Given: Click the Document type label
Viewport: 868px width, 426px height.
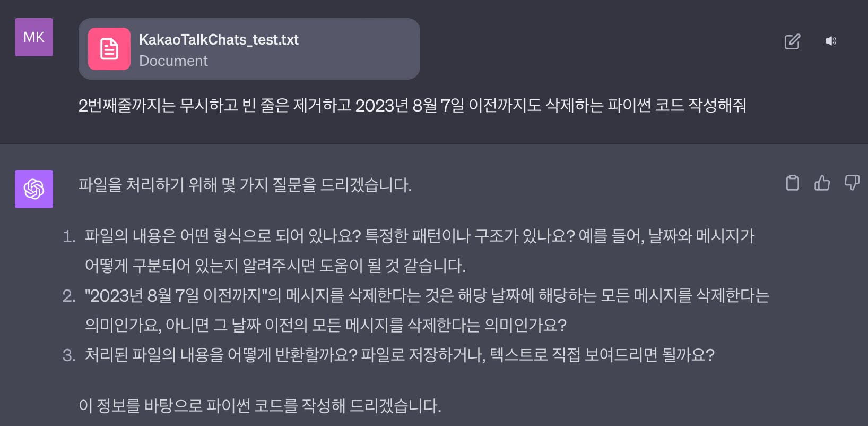Looking at the screenshot, I should tap(173, 61).
